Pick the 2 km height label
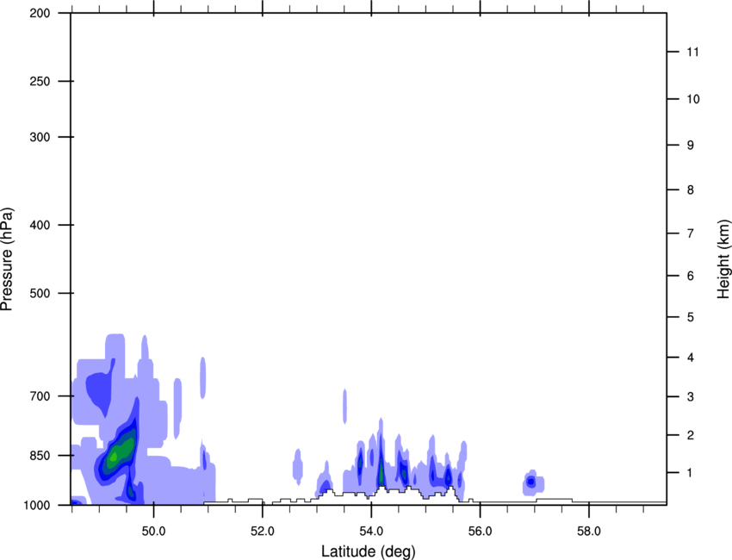732x560 pixels. coord(691,435)
